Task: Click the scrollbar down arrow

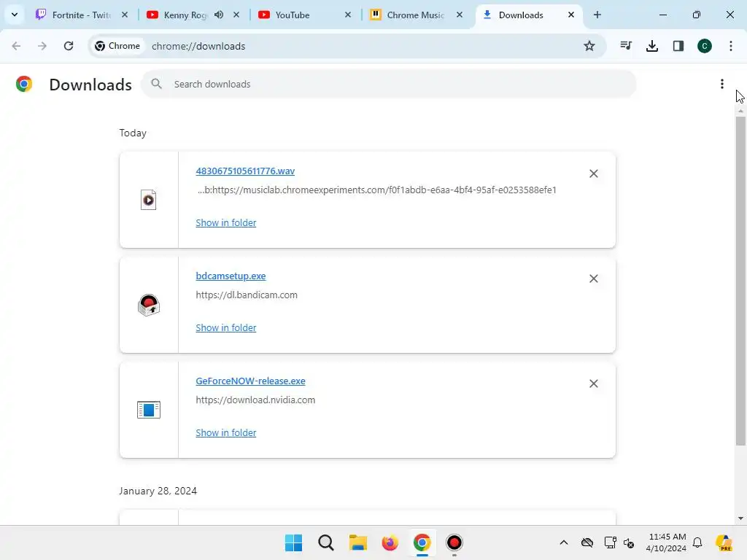Action: 740,518
